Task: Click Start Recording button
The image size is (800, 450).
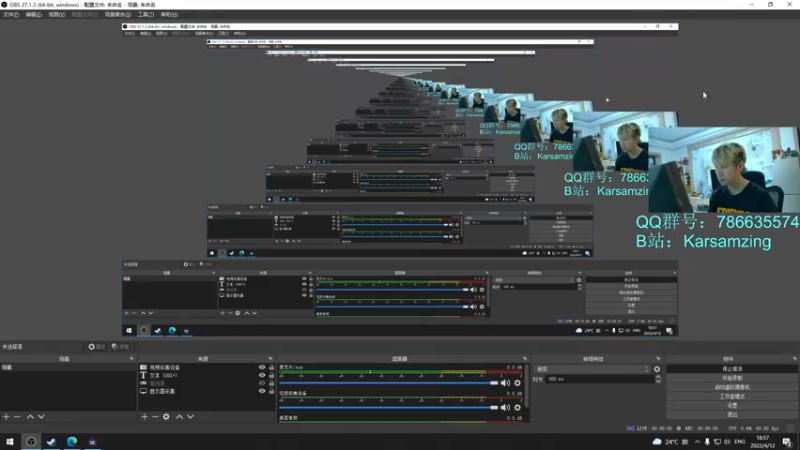Action: tap(732, 378)
